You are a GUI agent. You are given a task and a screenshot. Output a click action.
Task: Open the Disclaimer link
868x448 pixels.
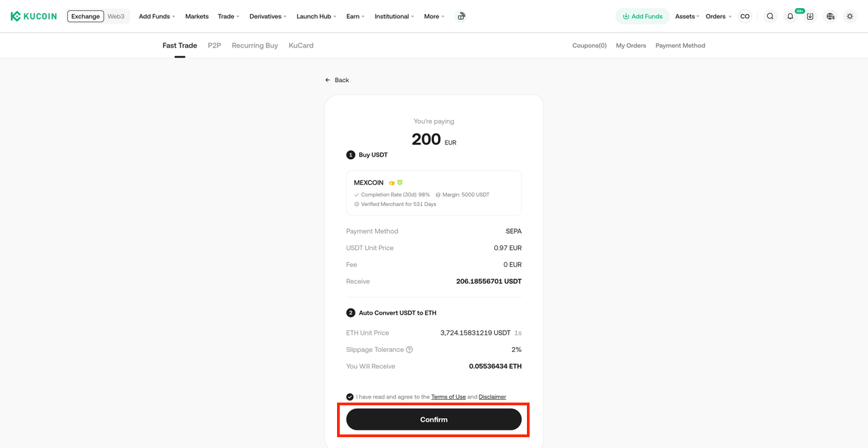click(492, 397)
